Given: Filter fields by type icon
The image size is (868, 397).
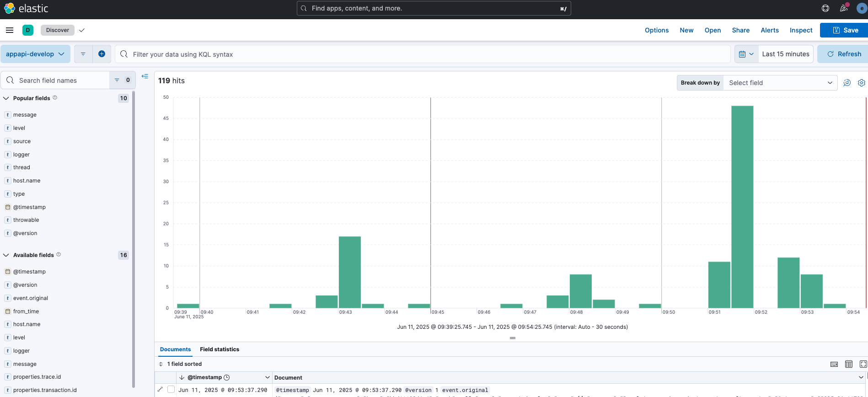Looking at the screenshot, I should [x=122, y=80].
